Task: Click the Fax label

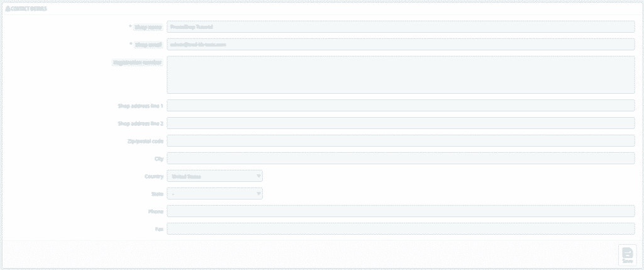Action: point(159,229)
